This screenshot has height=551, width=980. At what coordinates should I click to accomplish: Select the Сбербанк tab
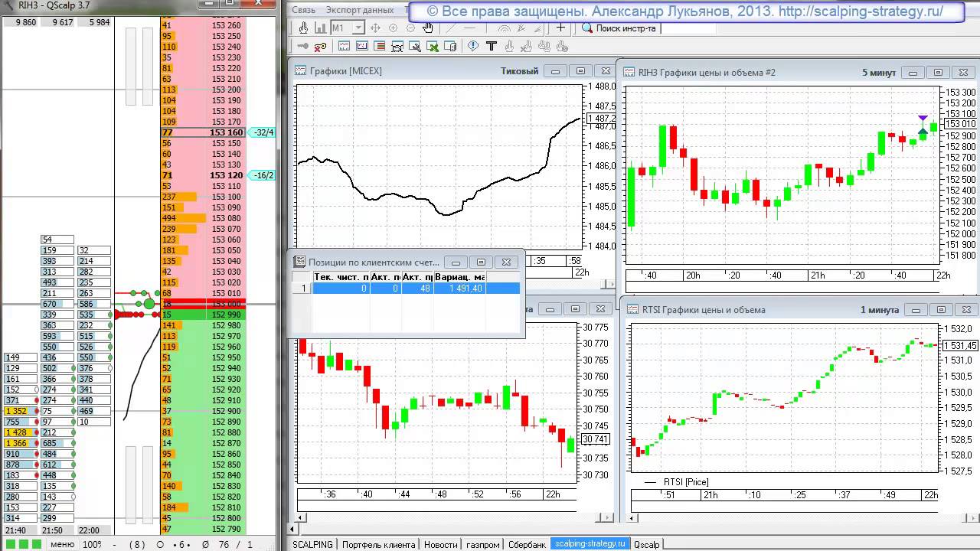tap(527, 544)
